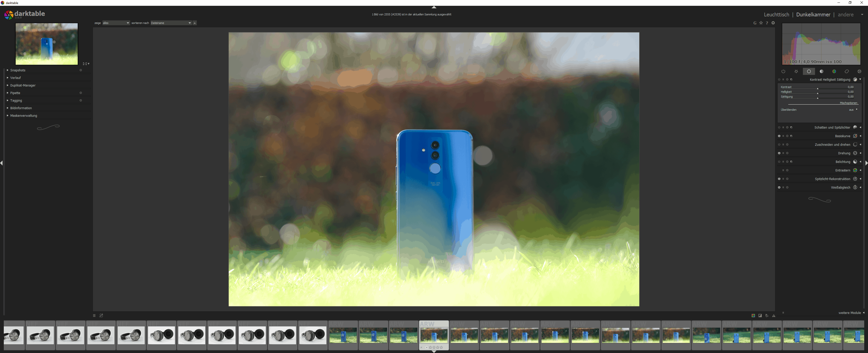
Task: Open the 'zeige alles' filter dropdown
Action: pos(116,23)
